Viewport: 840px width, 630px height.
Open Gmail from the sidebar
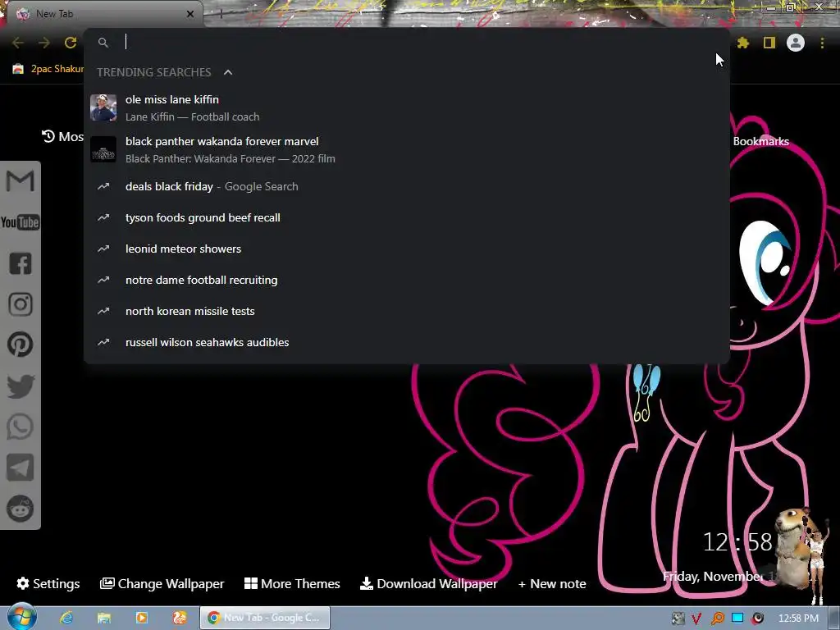coord(20,181)
